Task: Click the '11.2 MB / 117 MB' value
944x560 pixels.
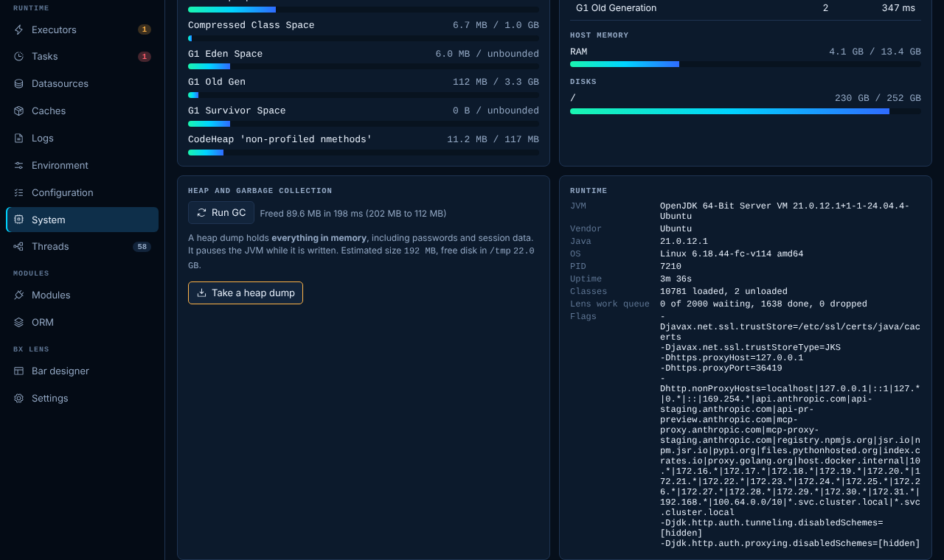Action: 493,139
